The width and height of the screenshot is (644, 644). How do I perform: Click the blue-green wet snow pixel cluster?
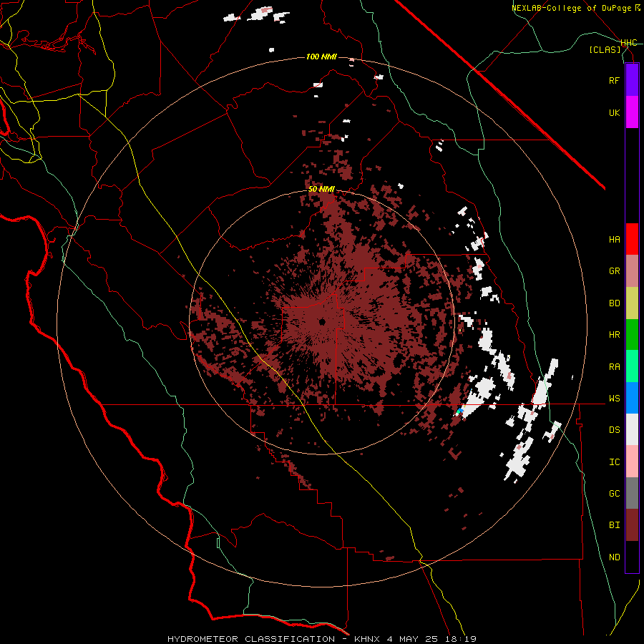(x=460, y=410)
